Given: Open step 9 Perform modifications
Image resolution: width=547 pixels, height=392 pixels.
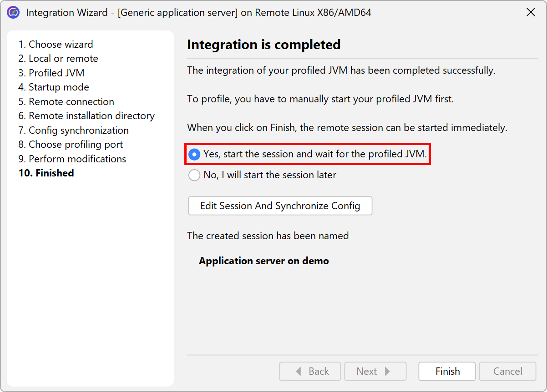Looking at the screenshot, I should point(72,159).
